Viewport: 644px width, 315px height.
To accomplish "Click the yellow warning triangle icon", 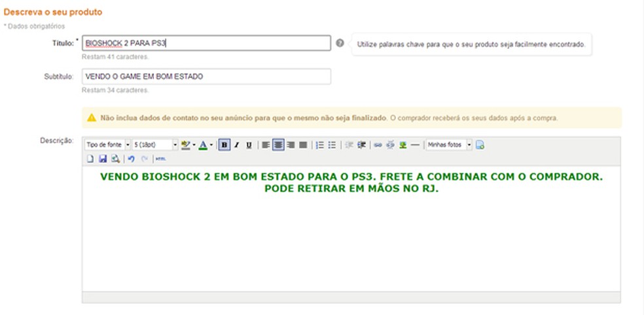I will point(92,118).
